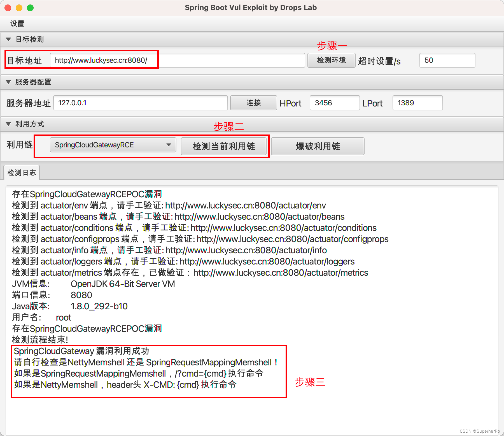Click the 检测环境 button
The image size is (504, 436).
tap(331, 60)
